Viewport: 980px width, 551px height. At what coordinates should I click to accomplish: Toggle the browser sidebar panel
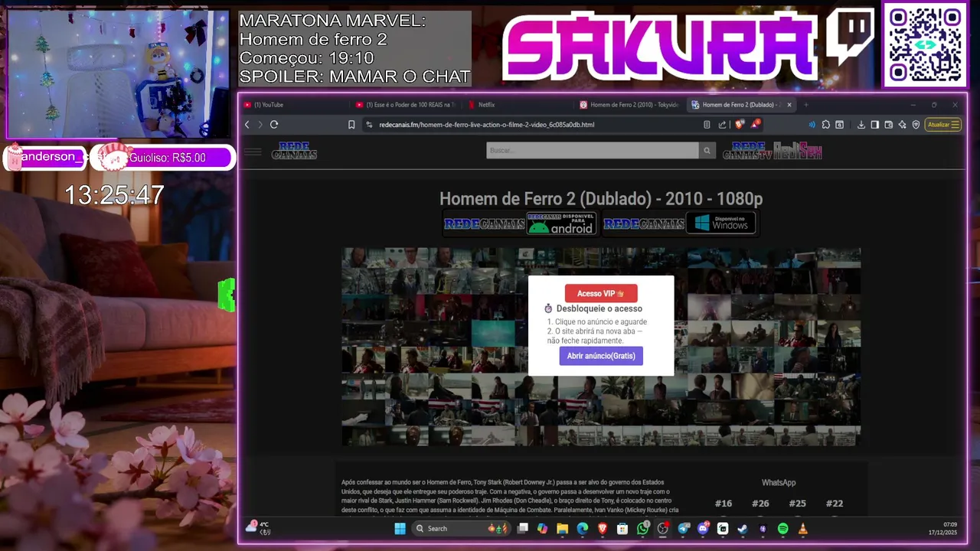point(874,125)
